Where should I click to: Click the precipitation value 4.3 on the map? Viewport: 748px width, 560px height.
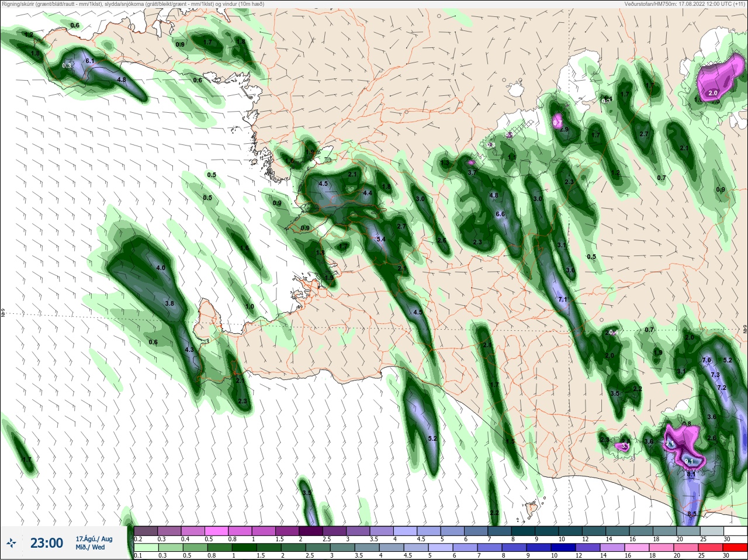coord(189,350)
